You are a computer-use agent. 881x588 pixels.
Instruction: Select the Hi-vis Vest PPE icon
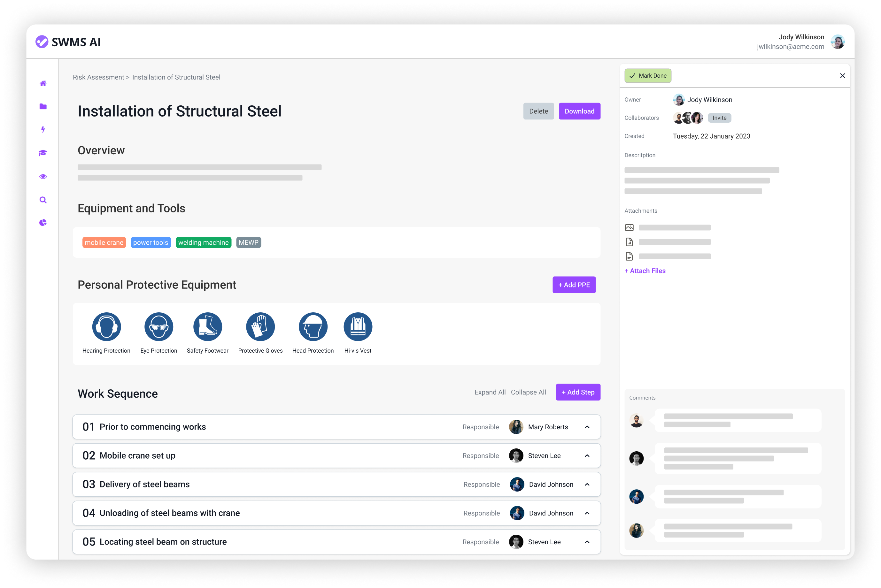click(358, 327)
